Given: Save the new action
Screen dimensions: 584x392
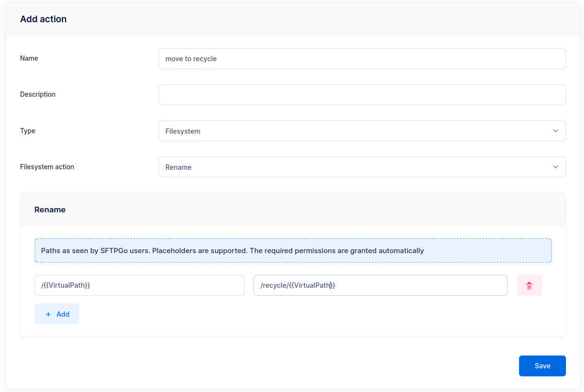Looking at the screenshot, I should 542,366.
